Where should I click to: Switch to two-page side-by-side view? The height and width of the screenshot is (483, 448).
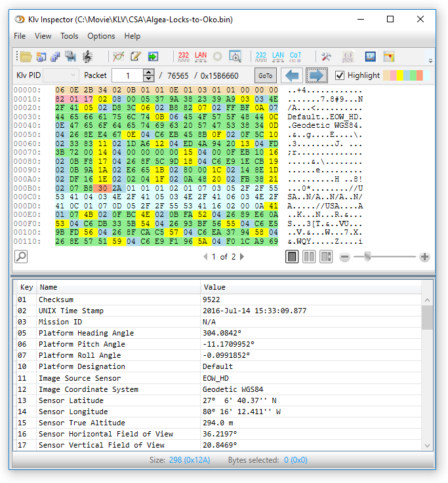pyautogui.click(x=309, y=257)
